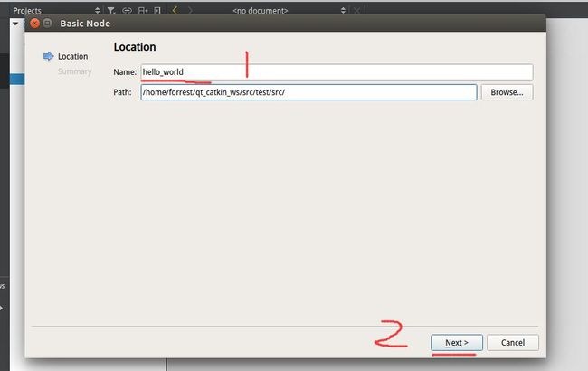Click the go back arrow in editor toolbar
Image resolution: width=588 pixels, height=371 pixels.
click(175, 10)
